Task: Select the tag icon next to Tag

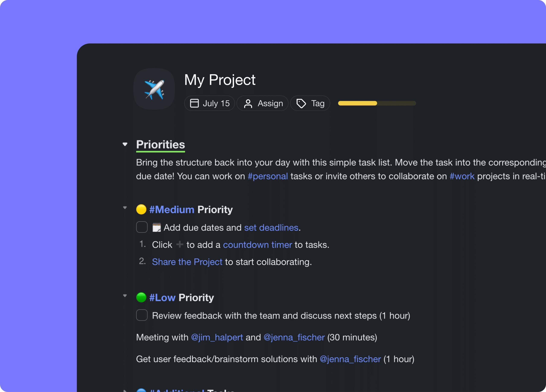Action: click(301, 103)
